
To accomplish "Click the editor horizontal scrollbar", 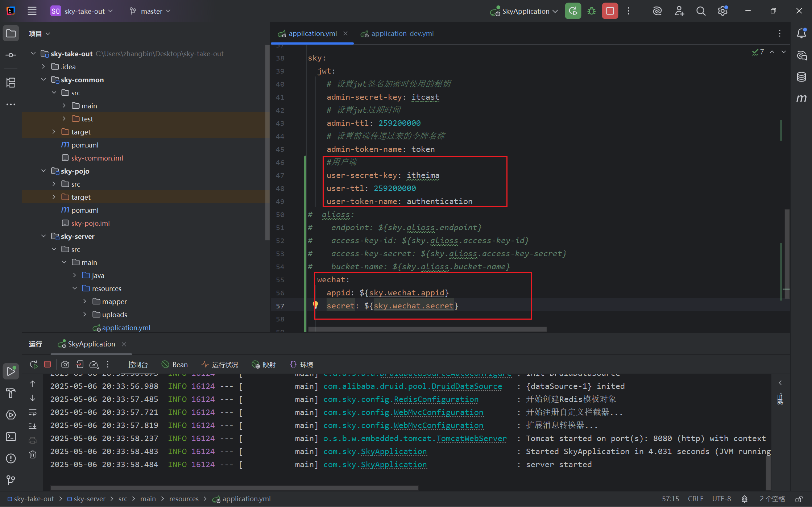I will pos(427,329).
